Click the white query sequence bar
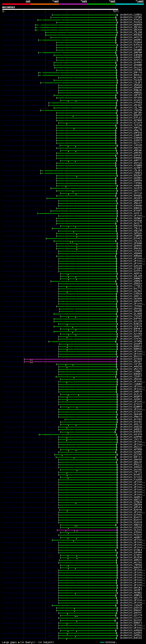The width and height of the screenshot is (146, 644). point(60,10)
